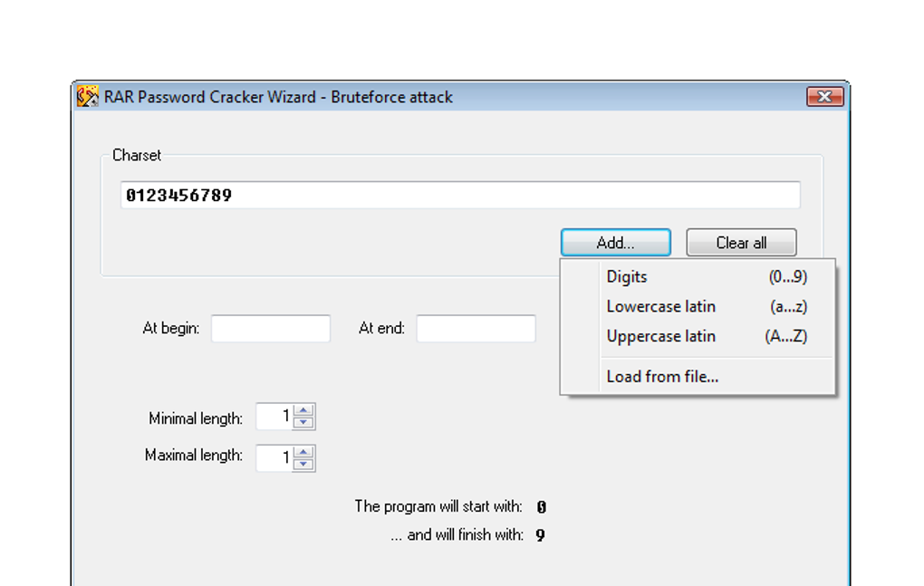This screenshot has width=924, height=586.
Task: Click the RAR Password Cracker title bar icon
Action: tap(88, 97)
